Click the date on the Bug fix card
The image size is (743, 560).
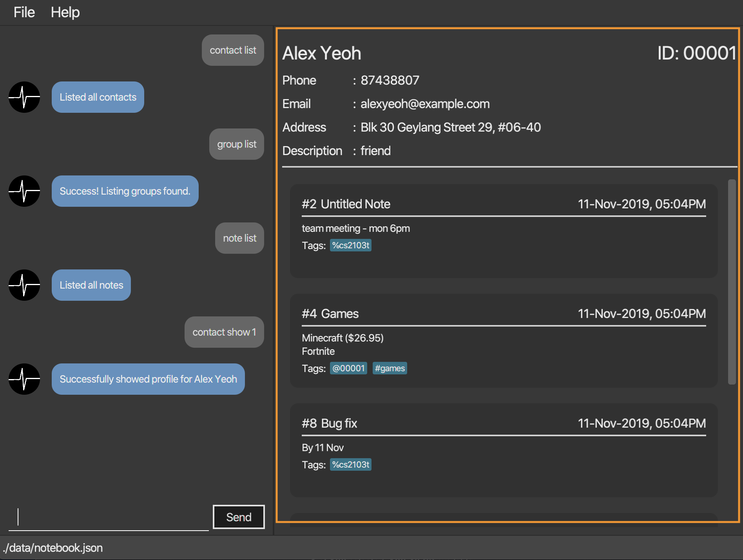[x=642, y=423]
